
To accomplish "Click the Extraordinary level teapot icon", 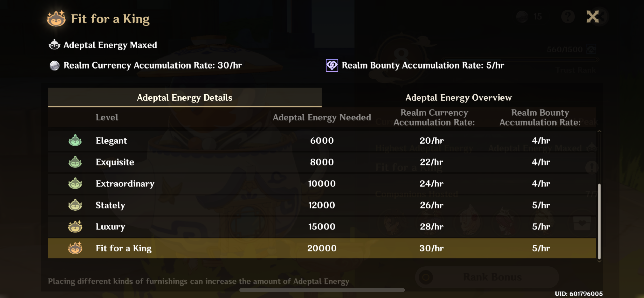I will click(x=75, y=184).
